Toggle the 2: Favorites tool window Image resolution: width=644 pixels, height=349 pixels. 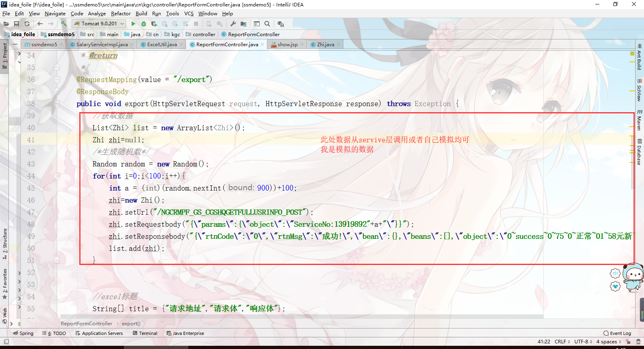(5, 284)
